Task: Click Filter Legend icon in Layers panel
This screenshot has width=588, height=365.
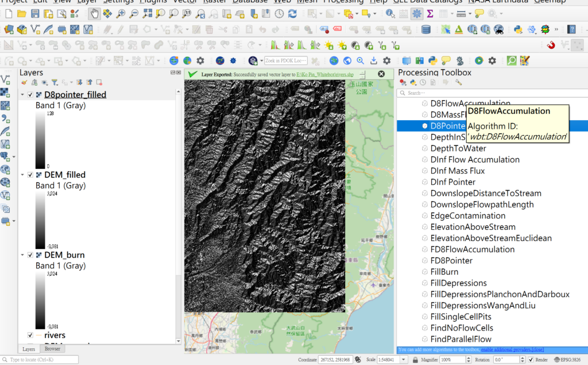Action: click(55, 83)
